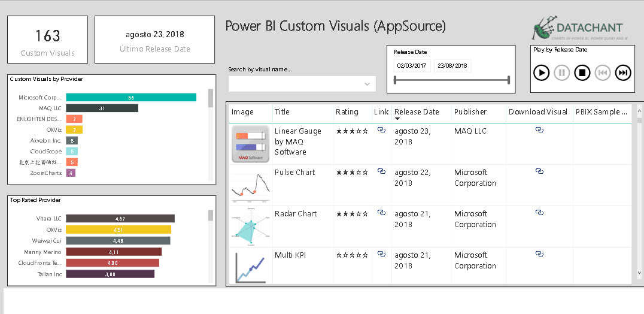
Task: Go to previous release date step
Action: pos(603,73)
